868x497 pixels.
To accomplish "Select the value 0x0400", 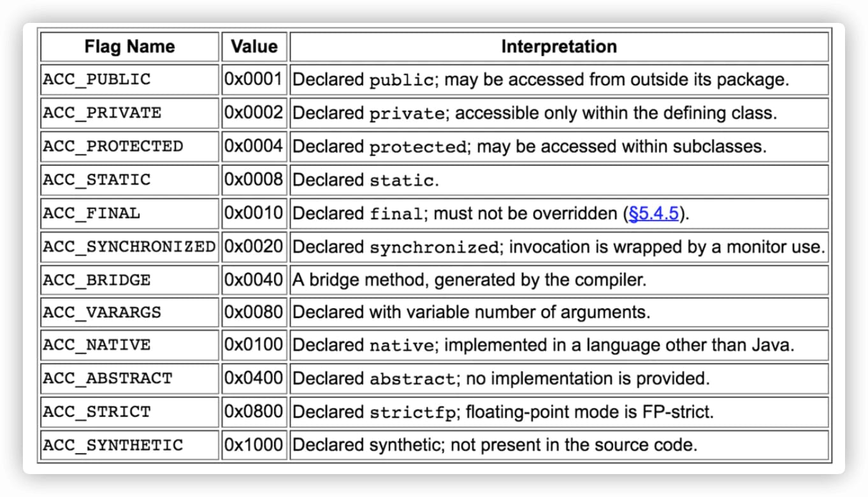I will [x=254, y=378].
